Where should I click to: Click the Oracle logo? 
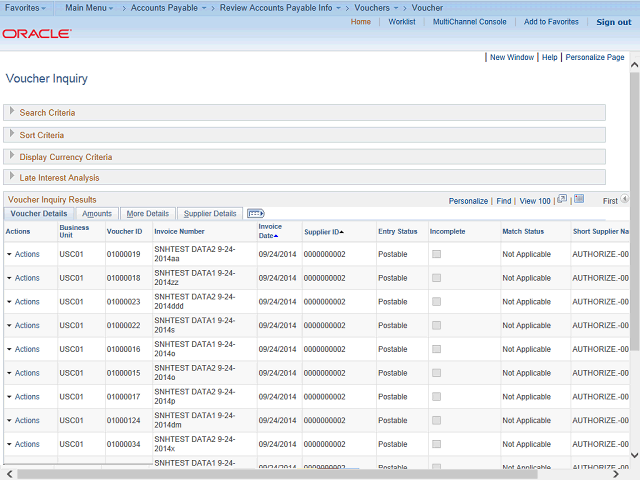point(36,33)
